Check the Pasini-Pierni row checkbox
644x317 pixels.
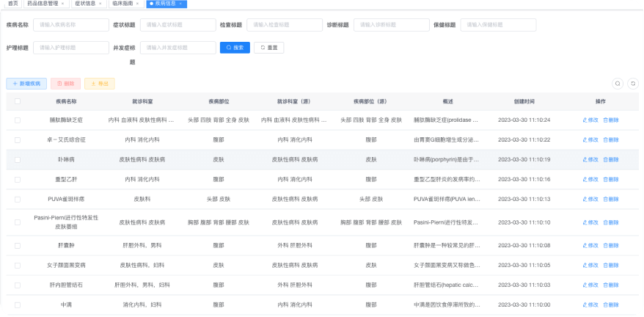click(18, 222)
